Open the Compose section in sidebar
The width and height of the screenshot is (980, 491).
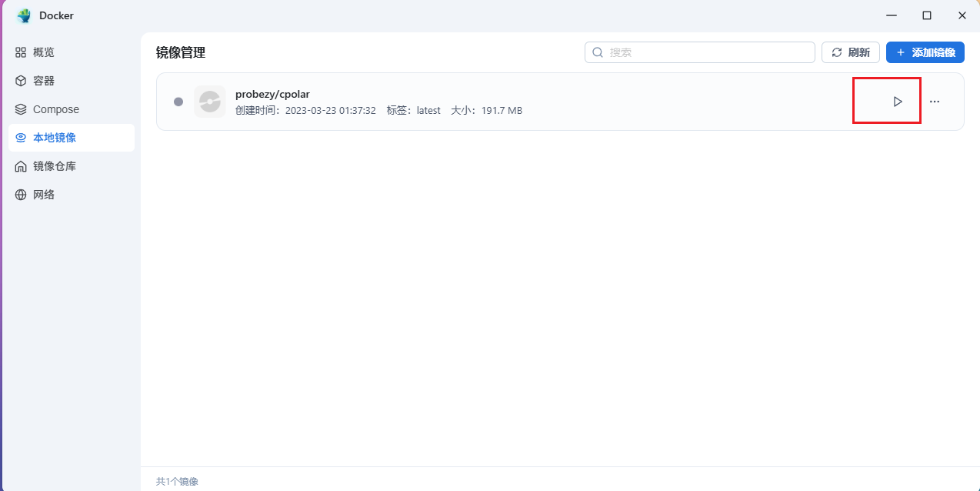(x=55, y=109)
